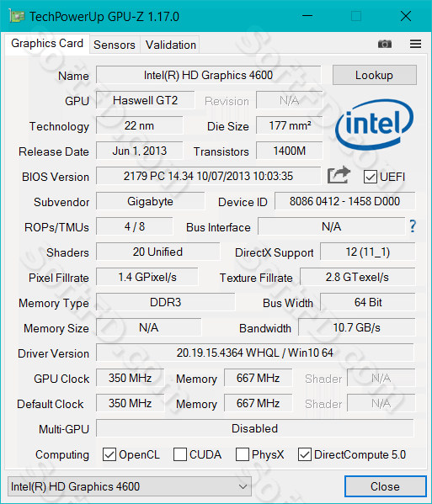Toggle the CUDA checkbox
Image resolution: width=432 pixels, height=504 pixels.
[x=180, y=454]
